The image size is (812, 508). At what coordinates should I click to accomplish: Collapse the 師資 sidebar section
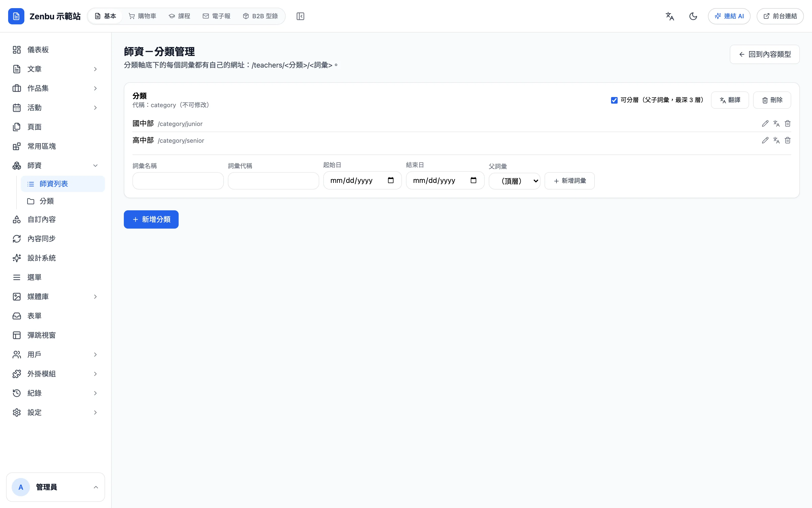(x=56, y=166)
